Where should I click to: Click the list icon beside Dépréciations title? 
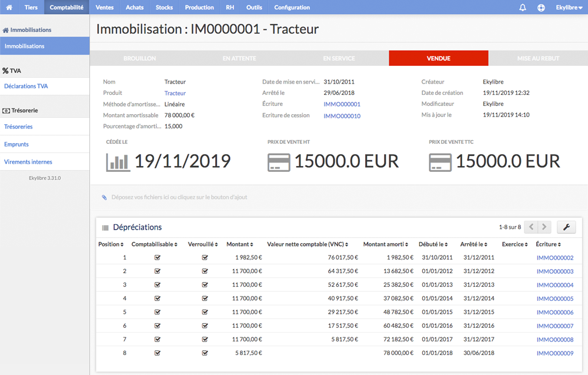click(x=105, y=227)
